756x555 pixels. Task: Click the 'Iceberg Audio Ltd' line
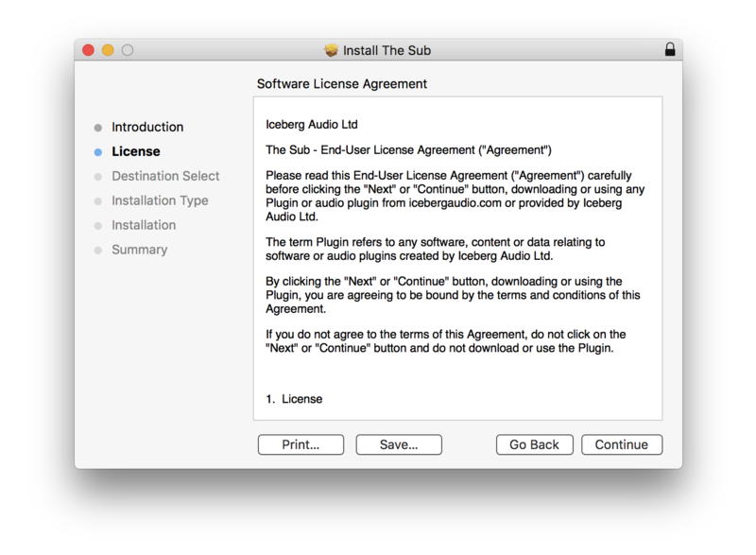pyautogui.click(x=312, y=125)
